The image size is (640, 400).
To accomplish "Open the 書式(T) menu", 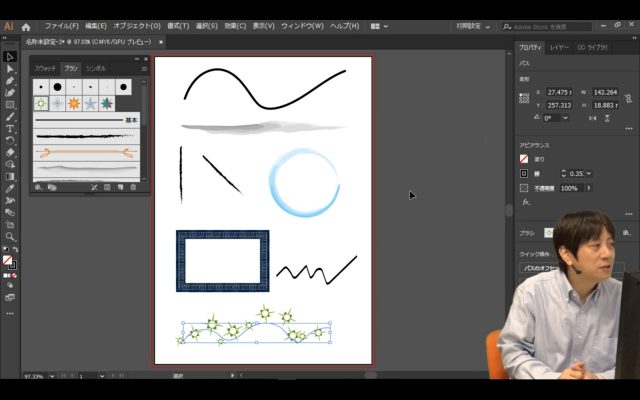I will click(178, 26).
